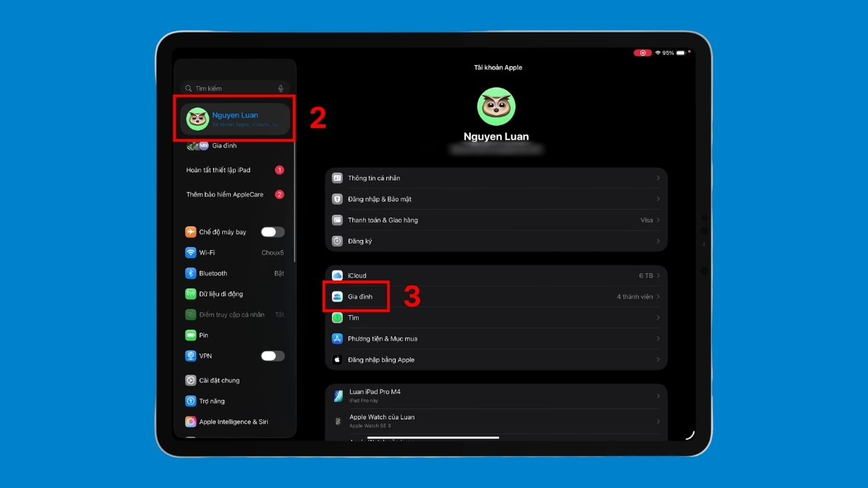Open Đăng nhập & Bảo mật settings
This screenshot has width=868, height=488.
pos(496,199)
